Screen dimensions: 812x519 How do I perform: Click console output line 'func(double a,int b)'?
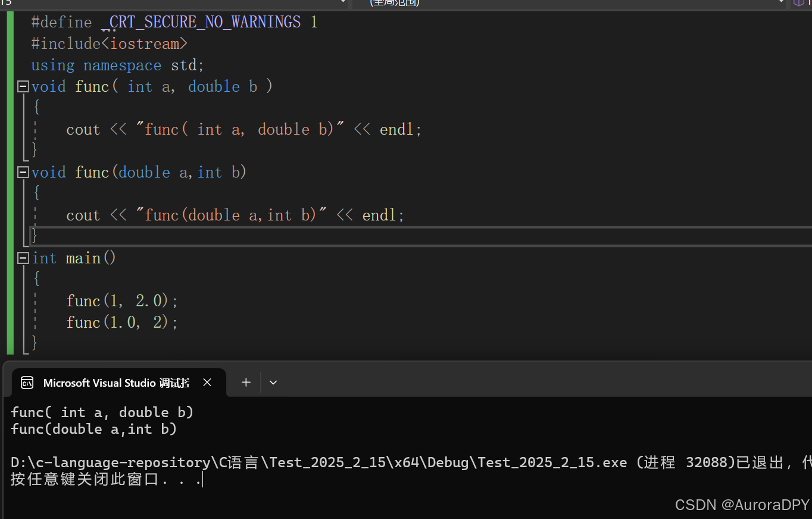pyautogui.click(x=94, y=429)
